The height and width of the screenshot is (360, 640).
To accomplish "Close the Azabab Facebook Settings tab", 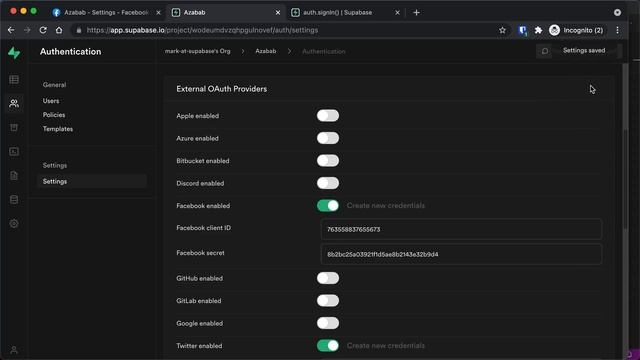I will click(158, 13).
